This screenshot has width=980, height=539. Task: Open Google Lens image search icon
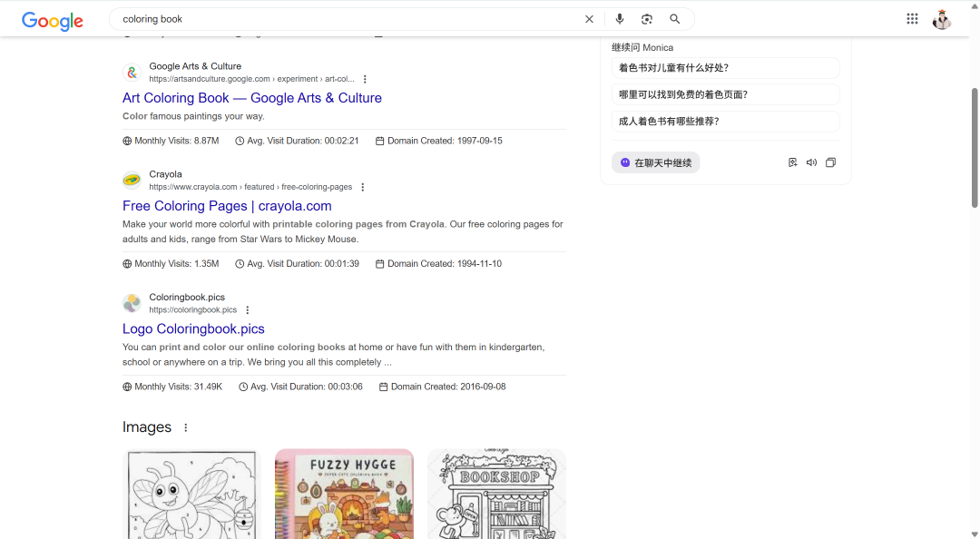[x=647, y=19]
